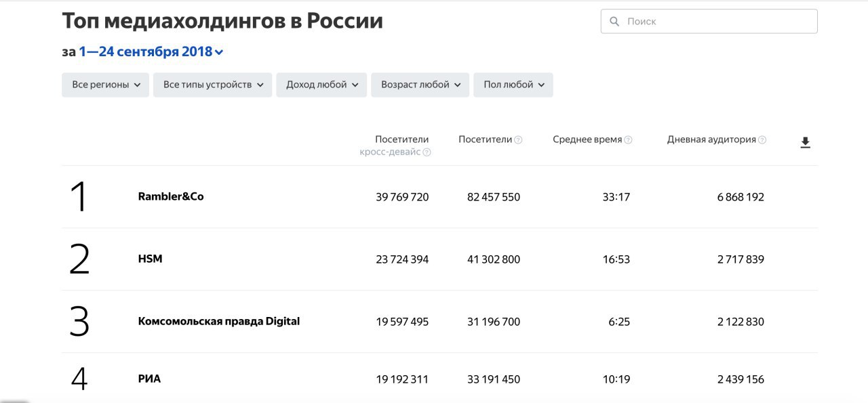This screenshot has height=403, width=868.
Task: Click the help icon beside Дневная аудитория
Action: click(763, 140)
